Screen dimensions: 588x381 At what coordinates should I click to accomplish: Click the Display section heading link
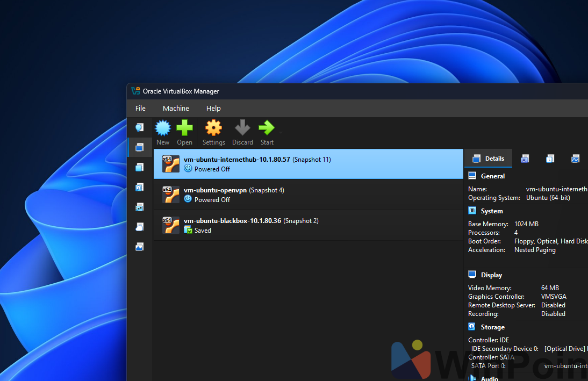[x=491, y=275]
